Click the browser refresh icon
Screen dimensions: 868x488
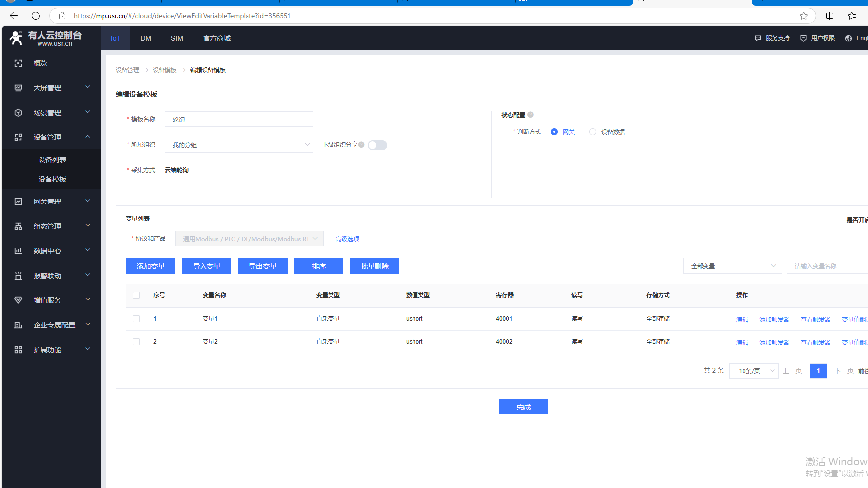36,16
